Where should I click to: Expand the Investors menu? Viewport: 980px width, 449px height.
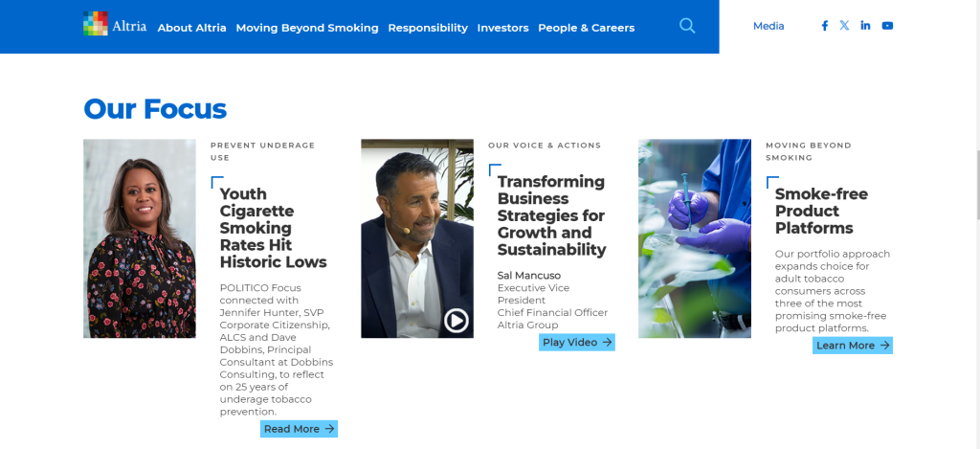click(x=502, y=28)
